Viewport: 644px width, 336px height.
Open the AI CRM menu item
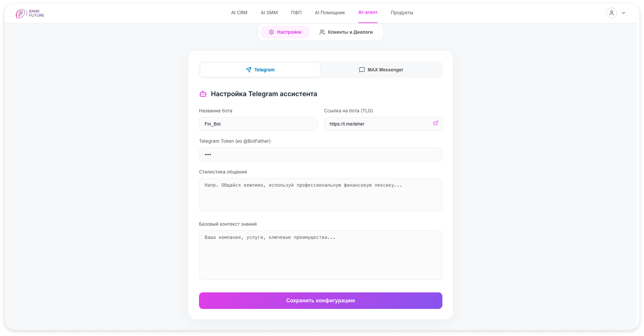click(239, 13)
